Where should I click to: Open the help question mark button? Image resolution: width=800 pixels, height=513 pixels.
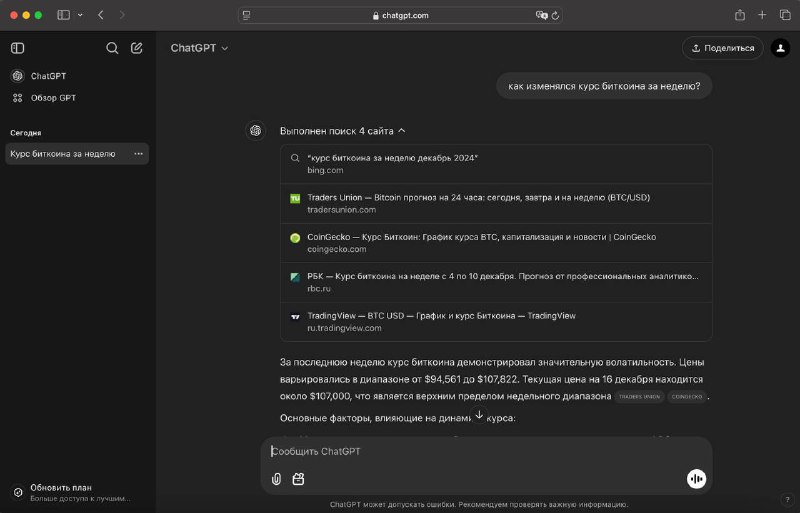(787, 500)
